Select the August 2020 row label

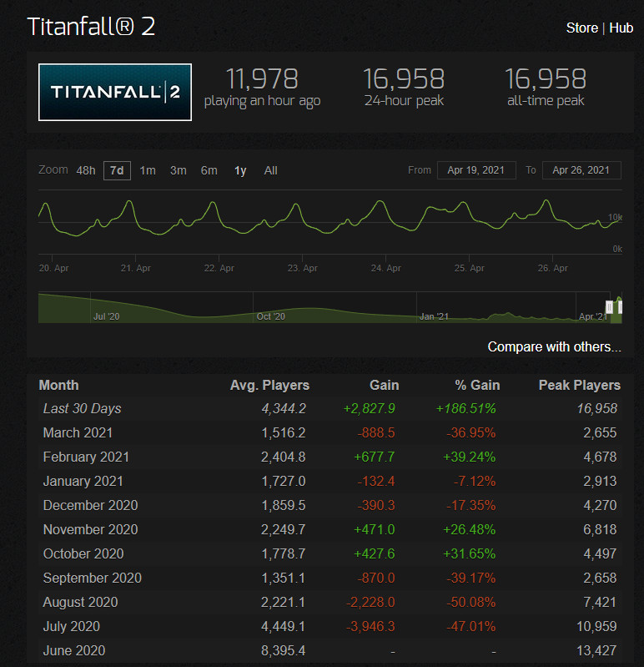(x=80, y=603)
